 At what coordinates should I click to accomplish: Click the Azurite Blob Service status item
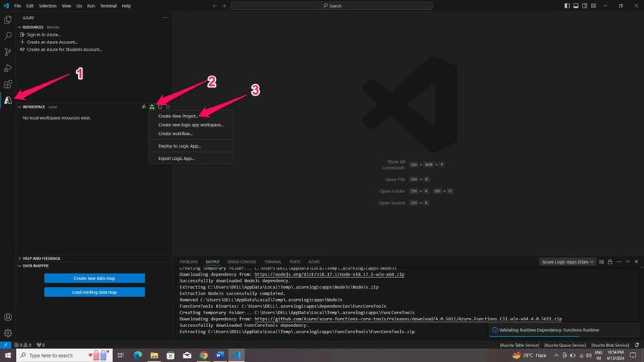point(610,345)
